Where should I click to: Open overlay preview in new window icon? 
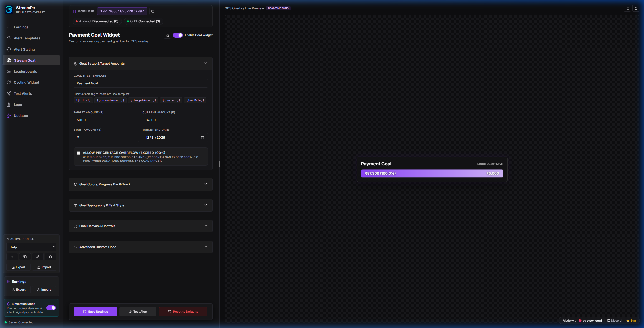click(x=636, y=8)
